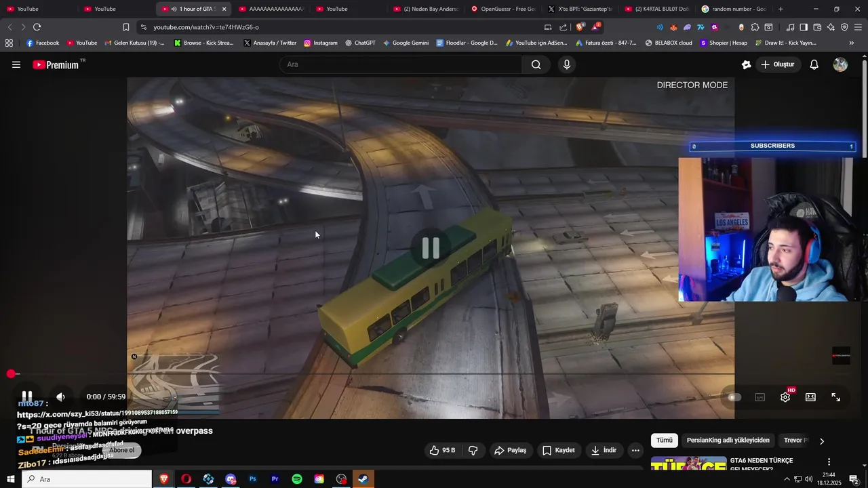
Task: Save the video using Kaydet
Action: coord(559,450)
